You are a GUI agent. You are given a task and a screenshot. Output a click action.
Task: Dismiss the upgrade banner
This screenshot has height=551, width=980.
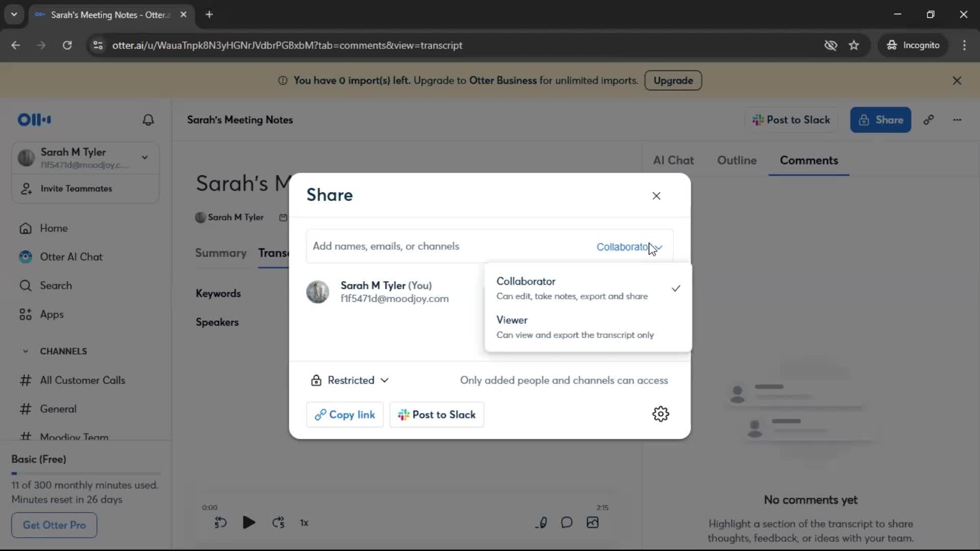point(957,81)
